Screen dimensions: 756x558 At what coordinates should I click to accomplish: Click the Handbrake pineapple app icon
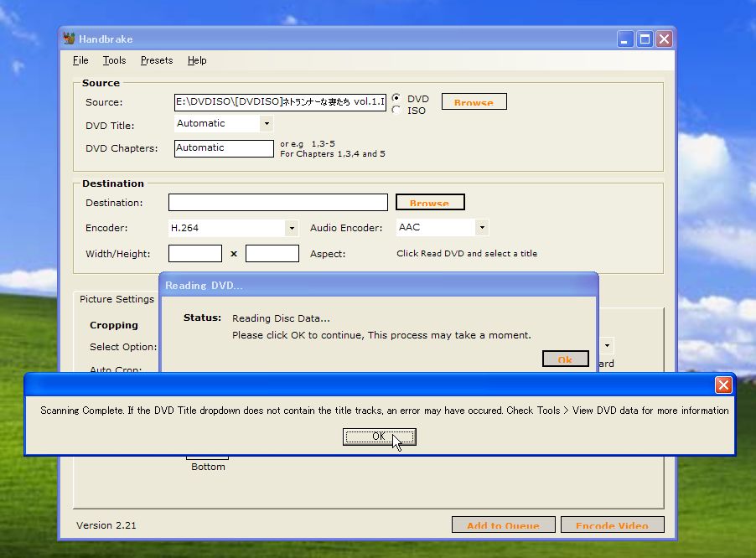pos(70,39)
